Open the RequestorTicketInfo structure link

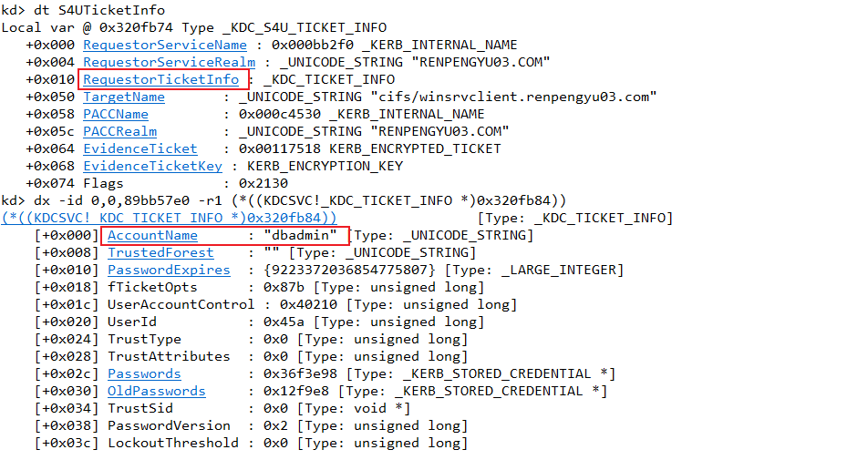pyautogui.click(x=161, y=79)
